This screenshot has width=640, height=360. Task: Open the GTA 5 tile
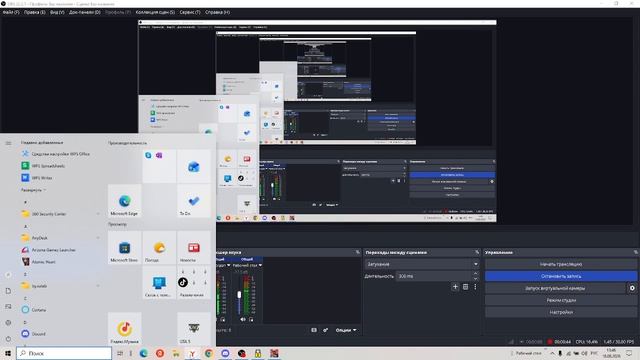(194, 329)
